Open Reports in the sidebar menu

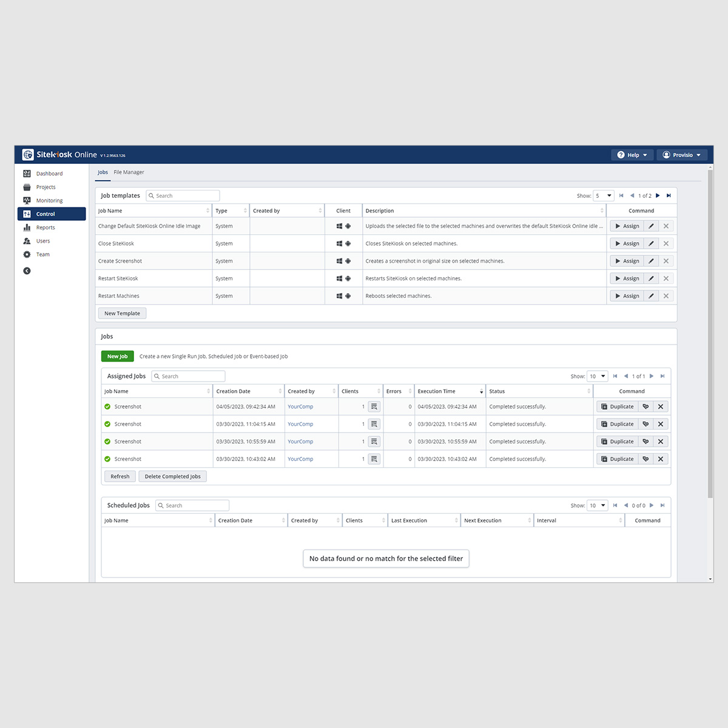click(x=45, y=227)
